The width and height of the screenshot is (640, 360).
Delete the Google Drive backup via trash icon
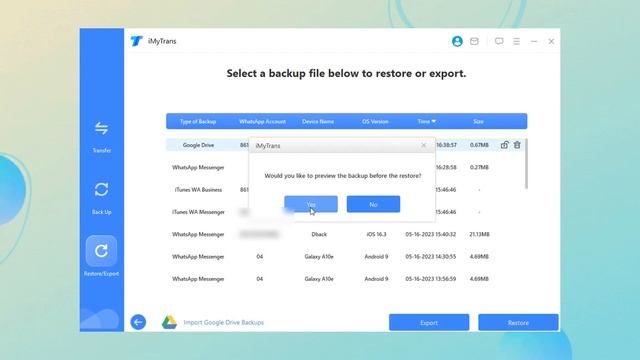click(517, 145)
